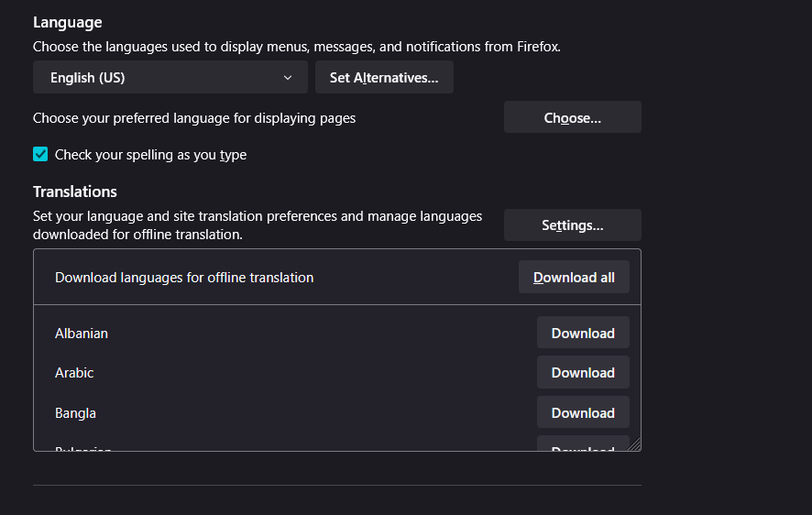Click the Translations section heading
Viewport: 812px width, 515px height.
tap(75, 192)
